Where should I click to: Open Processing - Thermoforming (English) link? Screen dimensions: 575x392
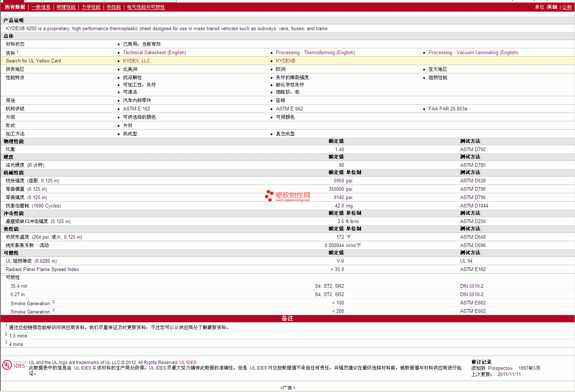pos(315,53)
